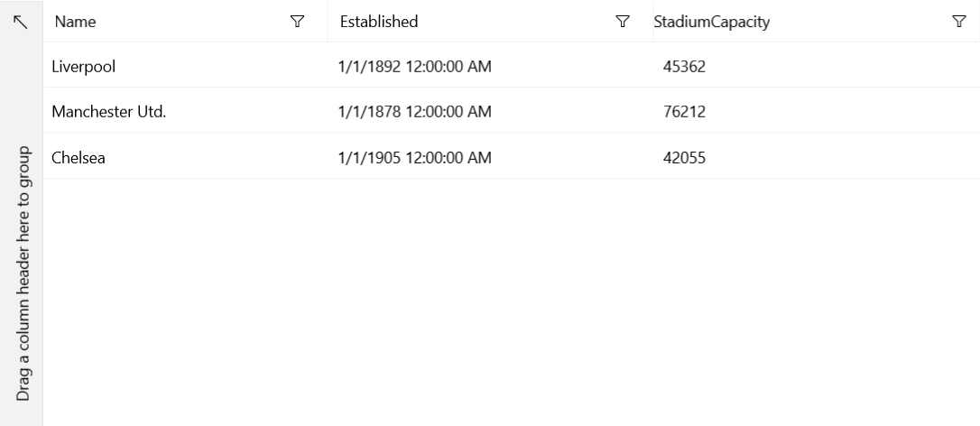Viewport: 980px width, 426px height.
Task: Open the StadiumCapacity column filter icon
Action: 959,22
